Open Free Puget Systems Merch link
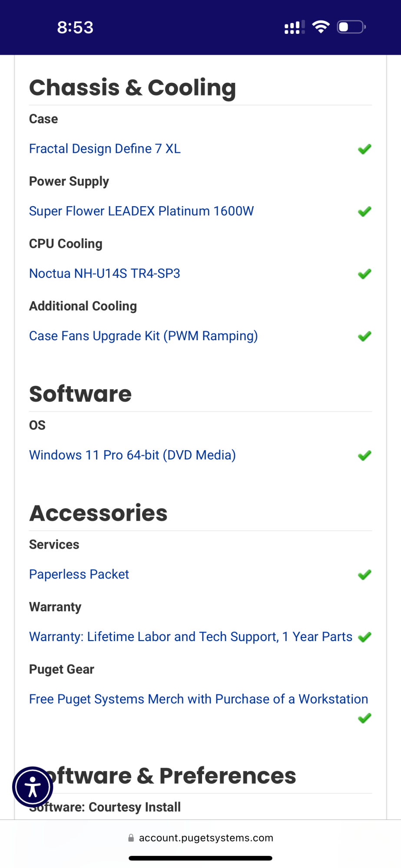 pyautogui.click(x=198, y=699)
